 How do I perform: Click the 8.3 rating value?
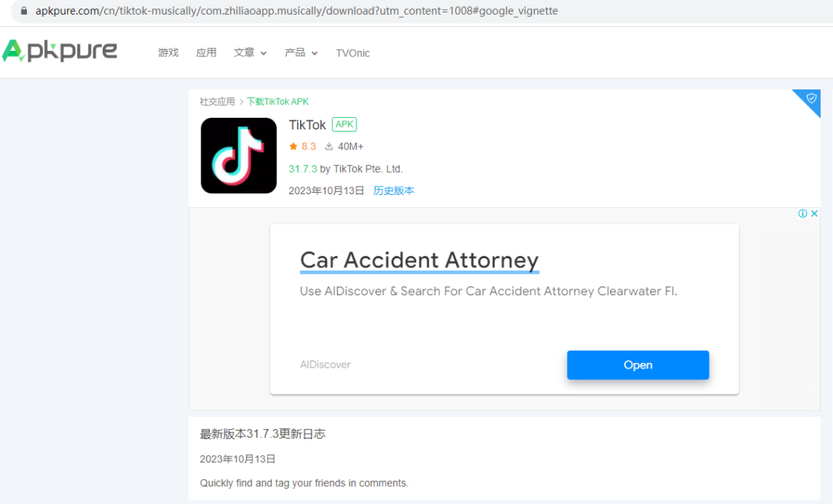coord(309,146)
